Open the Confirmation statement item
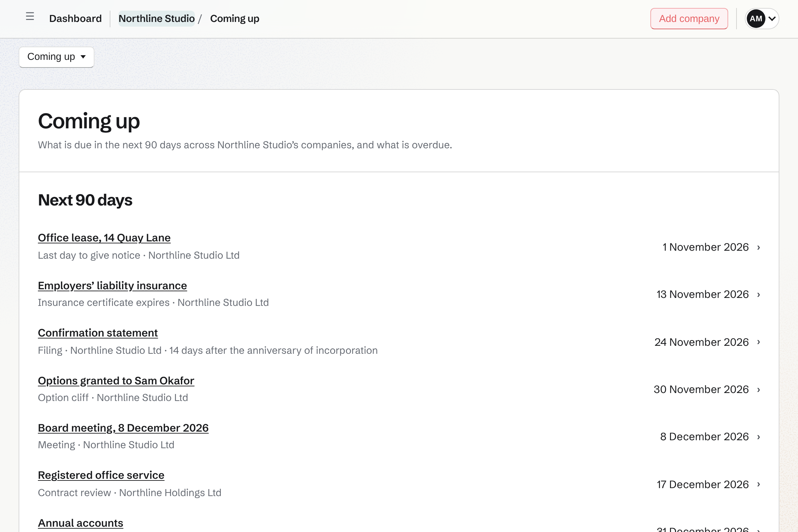Image resolution: width=798 pixels, height=532 pixels. tap(98, 333)
